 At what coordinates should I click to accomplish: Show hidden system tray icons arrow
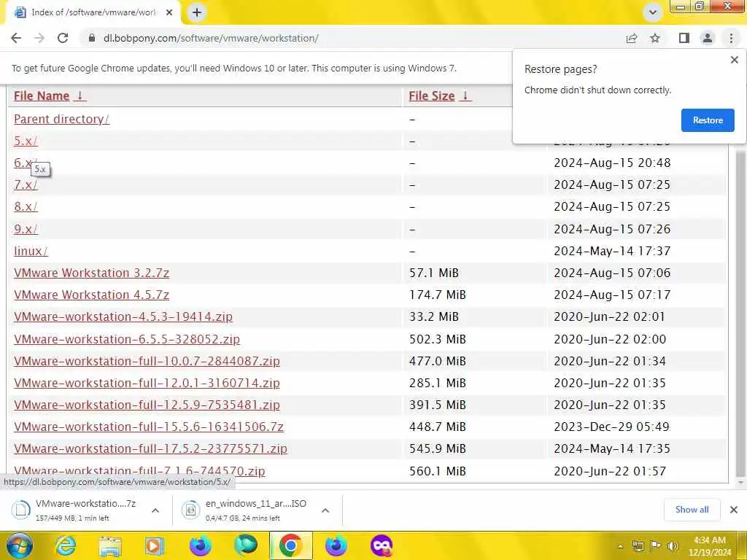point(620,546)
